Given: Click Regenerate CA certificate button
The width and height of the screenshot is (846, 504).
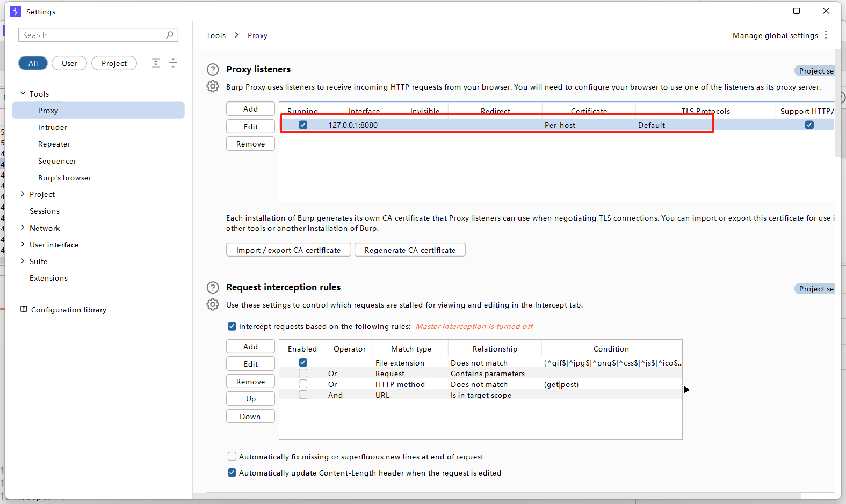Looking at the screenshot, I should tap(410, 250).
